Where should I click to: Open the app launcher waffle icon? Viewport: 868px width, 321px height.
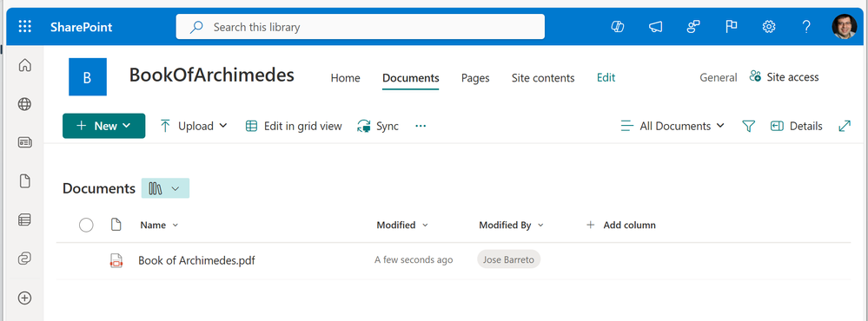point(25,27)
